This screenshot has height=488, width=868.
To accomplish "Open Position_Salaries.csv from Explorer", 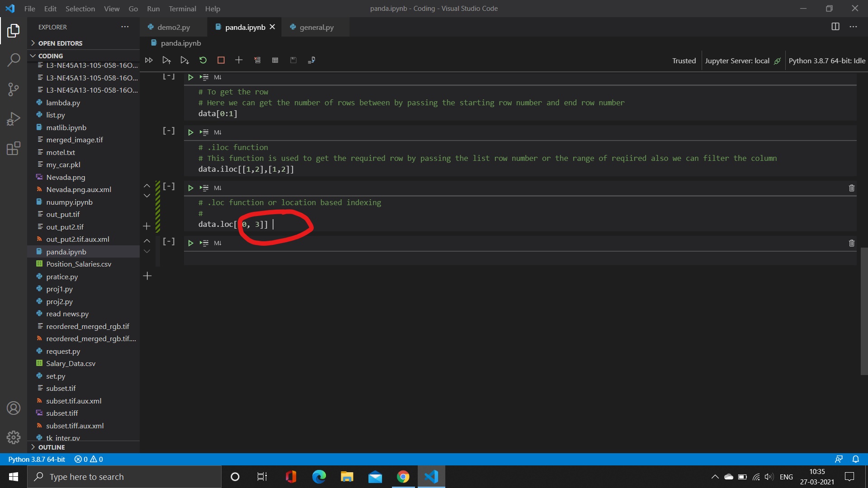I will coord(79,264).
